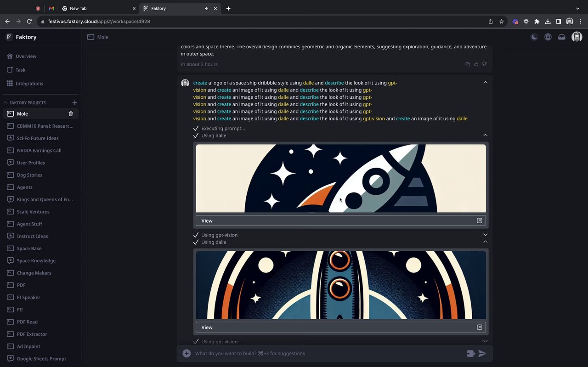
Task: Click the address bar showing festivus.faktory.cloud
Action: [262, 22]
